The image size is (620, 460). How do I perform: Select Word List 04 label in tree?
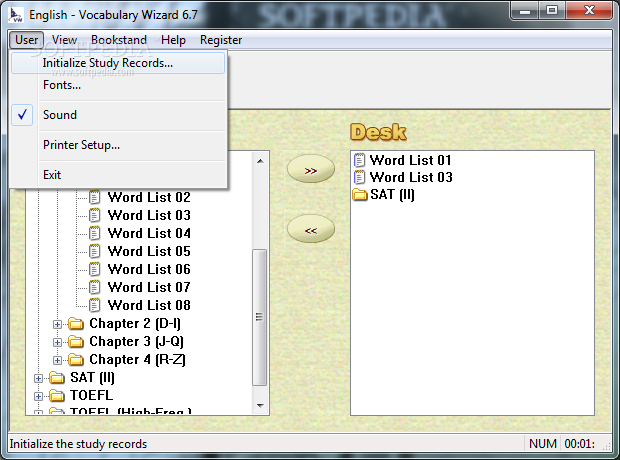pyautogui.click(x=149, y=233)
